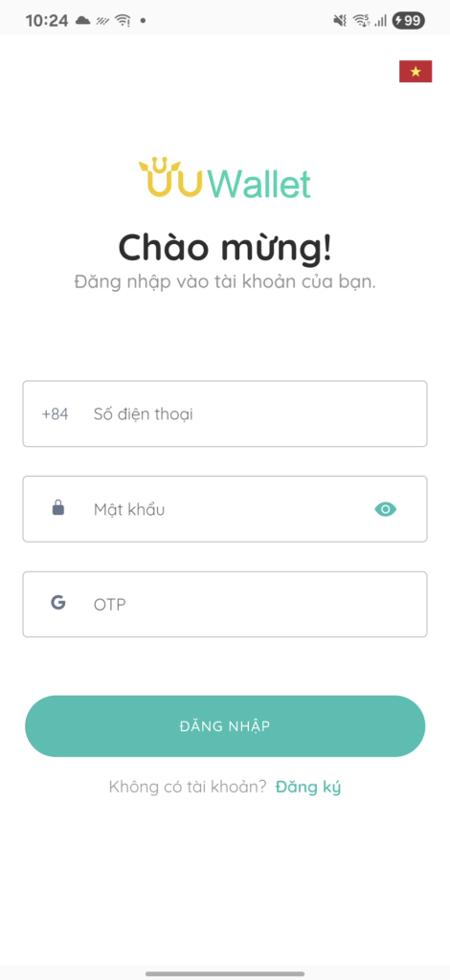Tap the cellular signal bars icon
This screenshot has height=980, width=450.
(381, 21)
